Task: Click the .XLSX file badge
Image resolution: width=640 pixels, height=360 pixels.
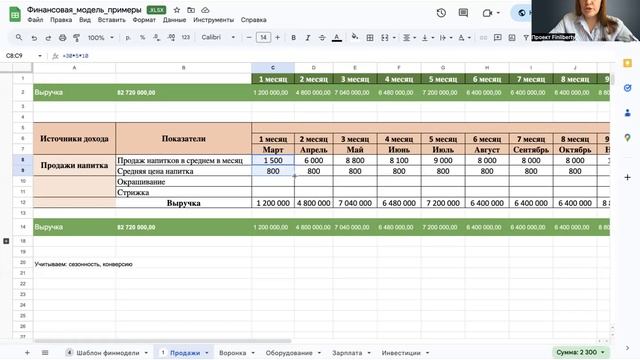Action: point(157,10)
